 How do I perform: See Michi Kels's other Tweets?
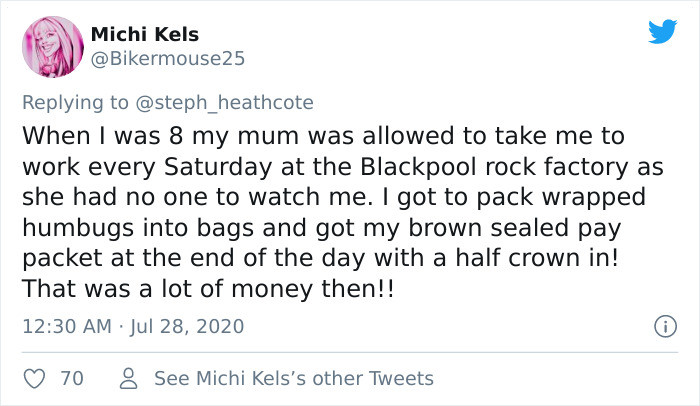point(294,378)
